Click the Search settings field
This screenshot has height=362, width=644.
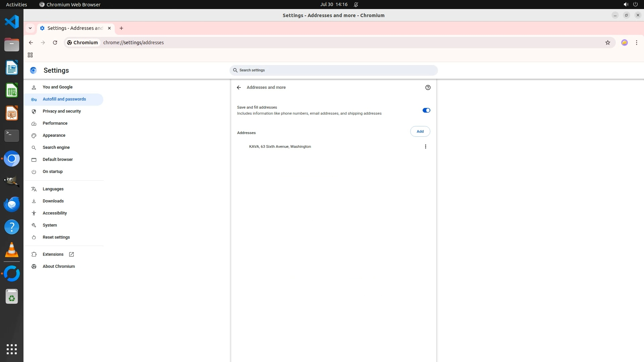[x=333, y=70]
